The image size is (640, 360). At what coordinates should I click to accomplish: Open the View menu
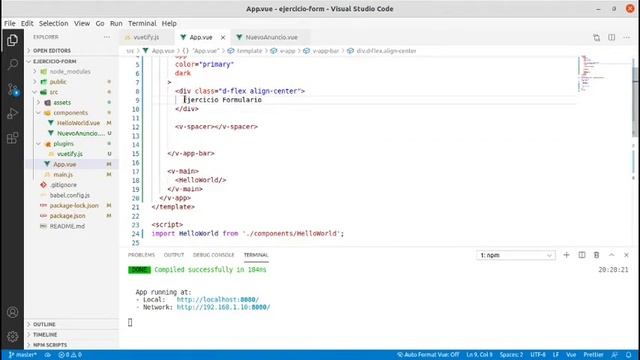pos(82,24)
